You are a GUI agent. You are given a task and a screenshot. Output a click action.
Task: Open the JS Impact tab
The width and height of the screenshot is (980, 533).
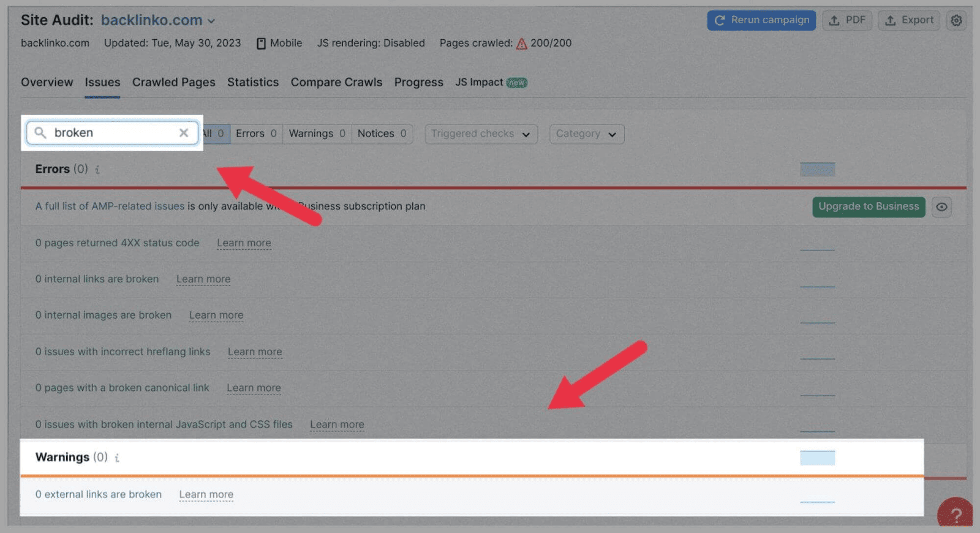(x=491, y=82)
